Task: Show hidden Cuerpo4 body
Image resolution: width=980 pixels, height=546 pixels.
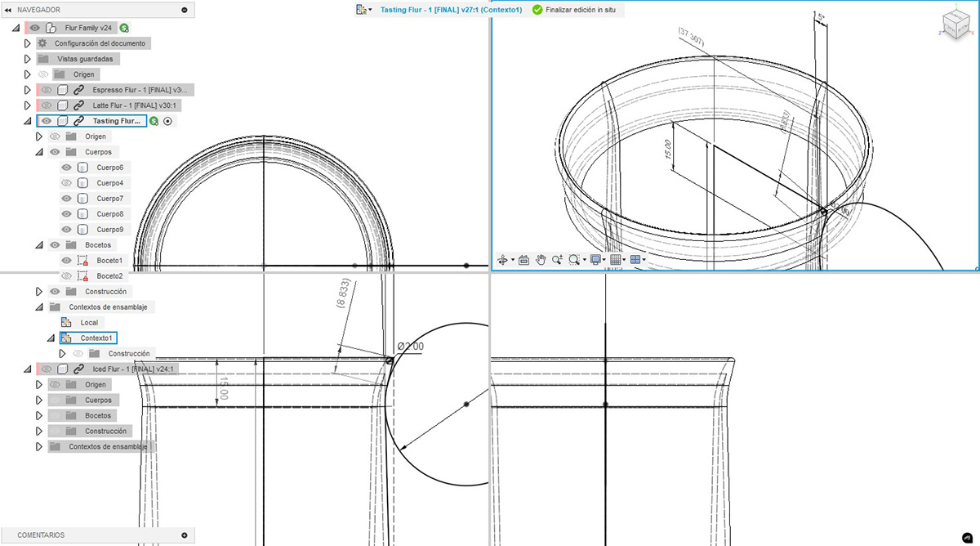Action: click(67, 183)
